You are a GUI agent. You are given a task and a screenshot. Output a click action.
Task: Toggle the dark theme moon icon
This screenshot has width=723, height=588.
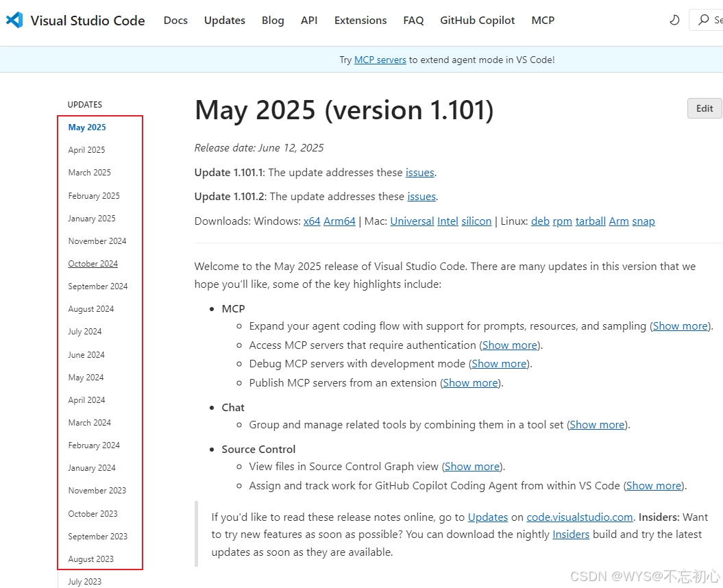pos(674,20)
